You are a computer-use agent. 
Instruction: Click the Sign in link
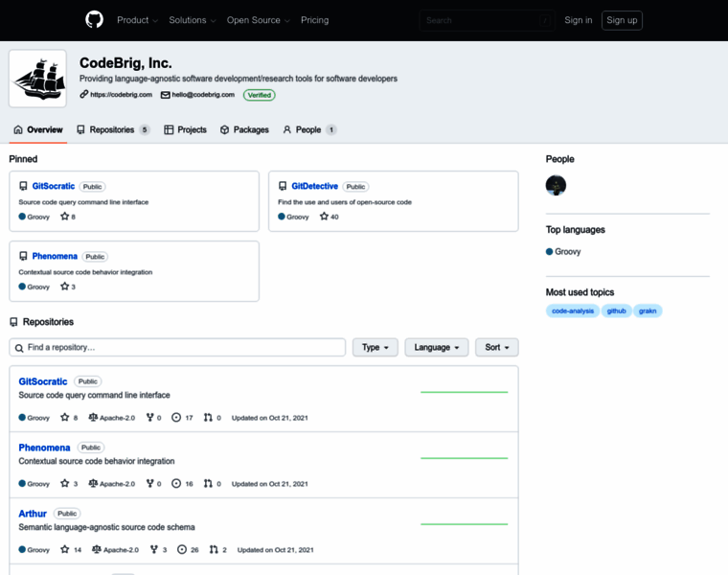(x=578, y=20)
